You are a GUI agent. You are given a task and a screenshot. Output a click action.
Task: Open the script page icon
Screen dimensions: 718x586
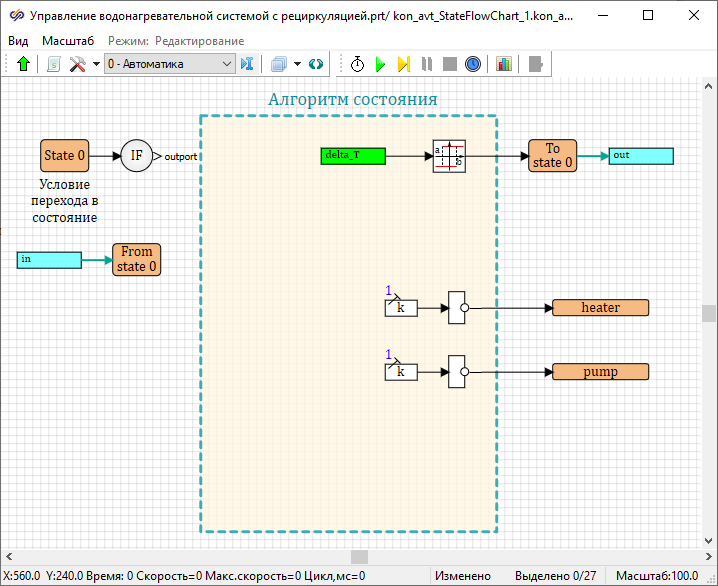coord(54,64)
